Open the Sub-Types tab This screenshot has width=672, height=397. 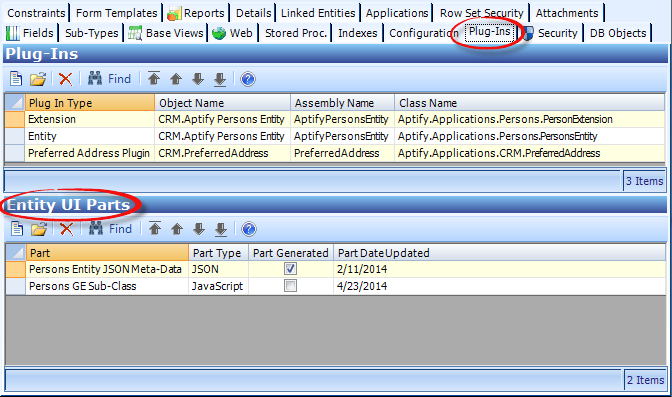91,33
